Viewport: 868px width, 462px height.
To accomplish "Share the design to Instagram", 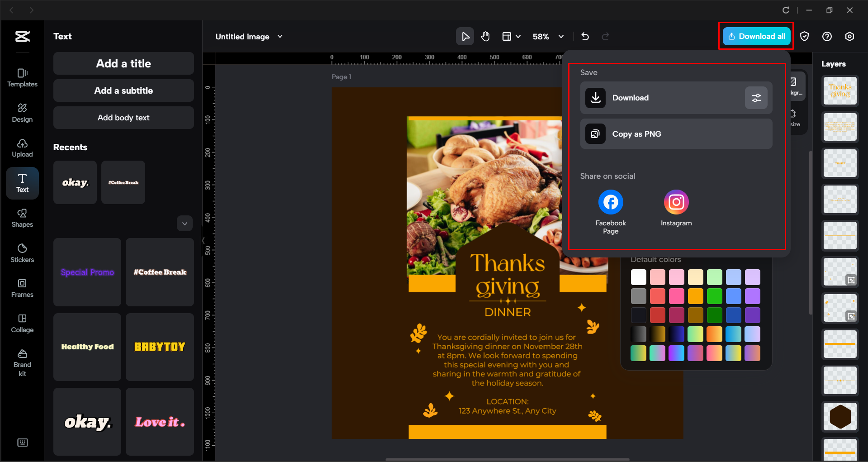I will tap(676, 202).
